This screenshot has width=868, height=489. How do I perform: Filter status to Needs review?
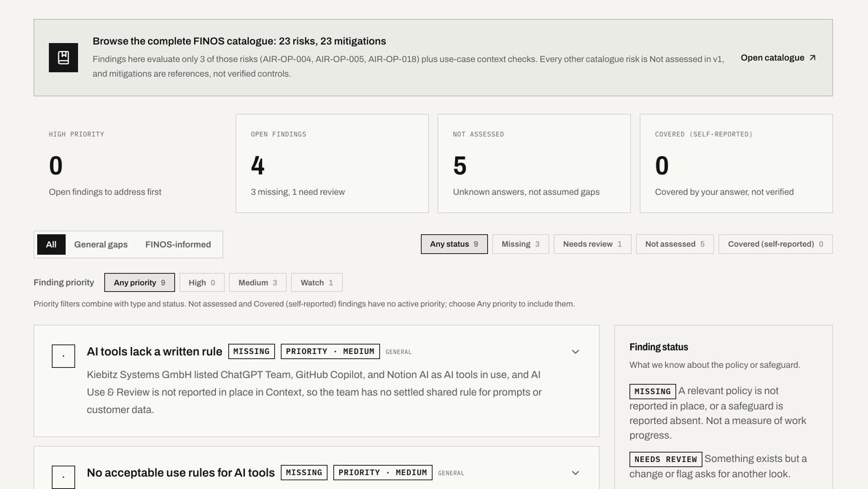(x=592, y=244)
